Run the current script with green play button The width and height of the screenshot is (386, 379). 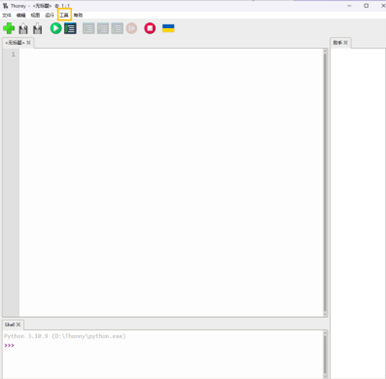point(56,28)
